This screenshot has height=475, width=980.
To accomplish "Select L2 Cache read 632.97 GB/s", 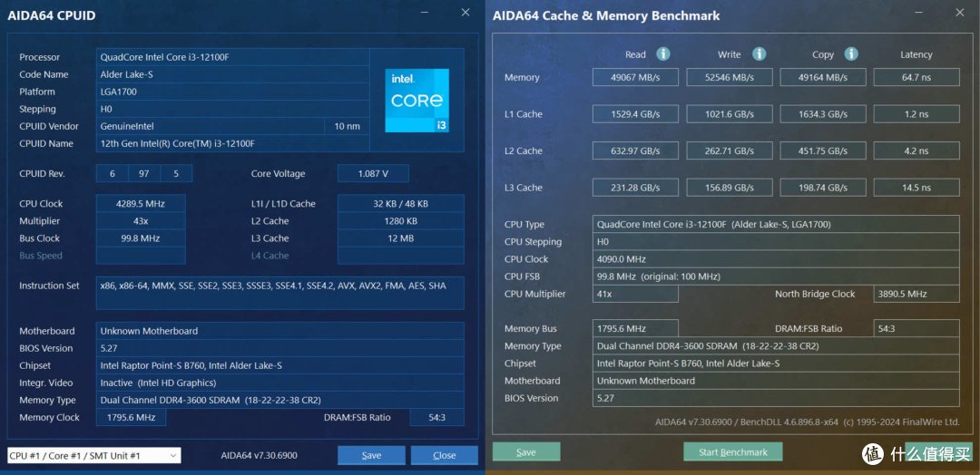I will pos(635,150).
